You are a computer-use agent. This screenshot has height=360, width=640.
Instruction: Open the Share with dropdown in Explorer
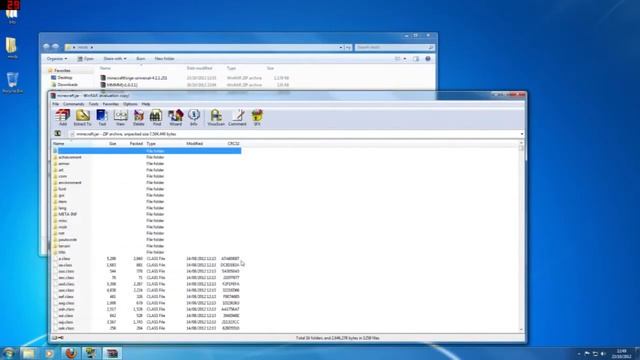point(115,59)
